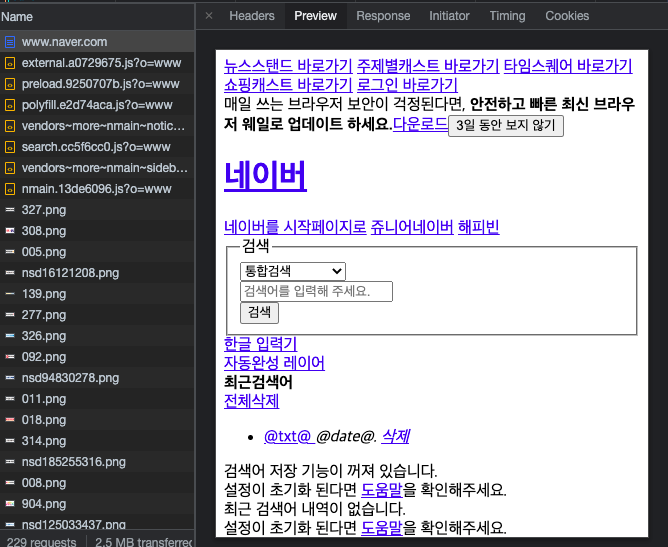Viewport: 668px width, 547px height.
Task: Click the 3일 동안 보지 않기 button
Action: coord(506,126)
